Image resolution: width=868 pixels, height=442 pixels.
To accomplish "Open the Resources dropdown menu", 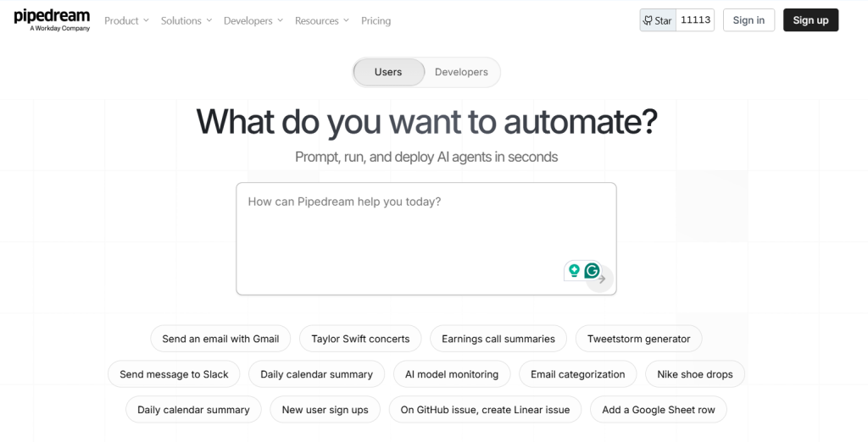I will (x=322, y=20).
